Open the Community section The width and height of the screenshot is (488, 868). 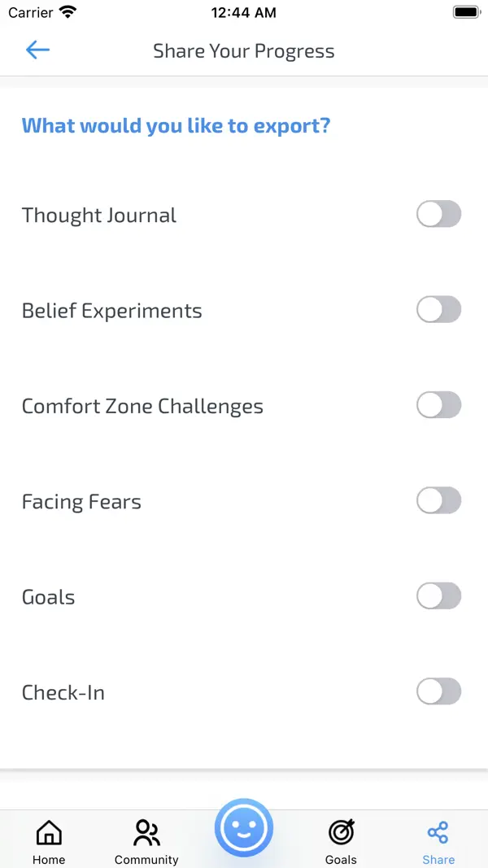(x=146, y=831)
